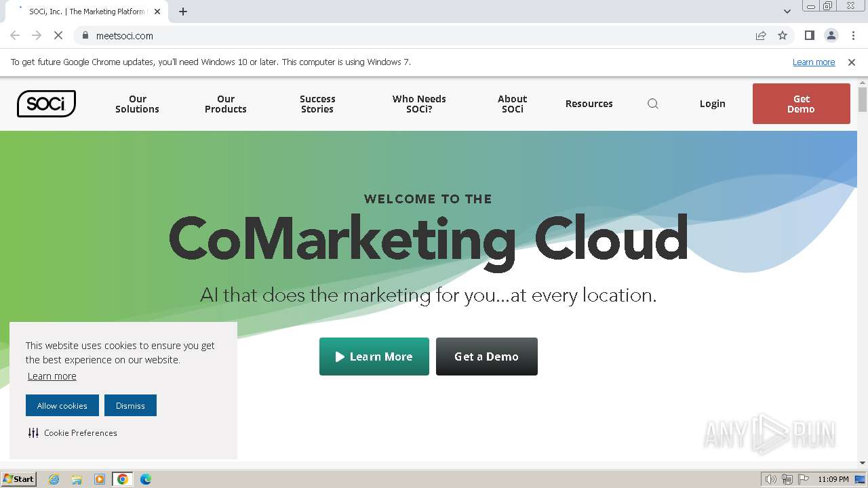Image resolution: width=868 pixels, height=488 pixels.
Task: Open Internet Explorer from the taskbar
Action: click(54, 479)
